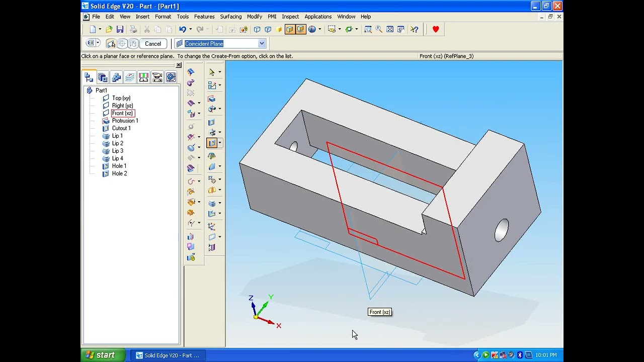Open the Coincident Plane dropdown list
Image resolution: width=644 pixels, height=362 pixels.
(262, 44)
